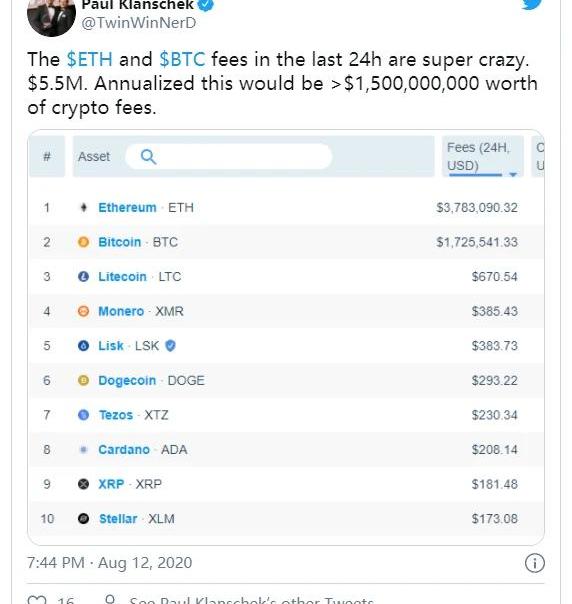This screenshot has width=572, height=604.
Task: Click the Twitter bird logo
Action: point(532,4)
